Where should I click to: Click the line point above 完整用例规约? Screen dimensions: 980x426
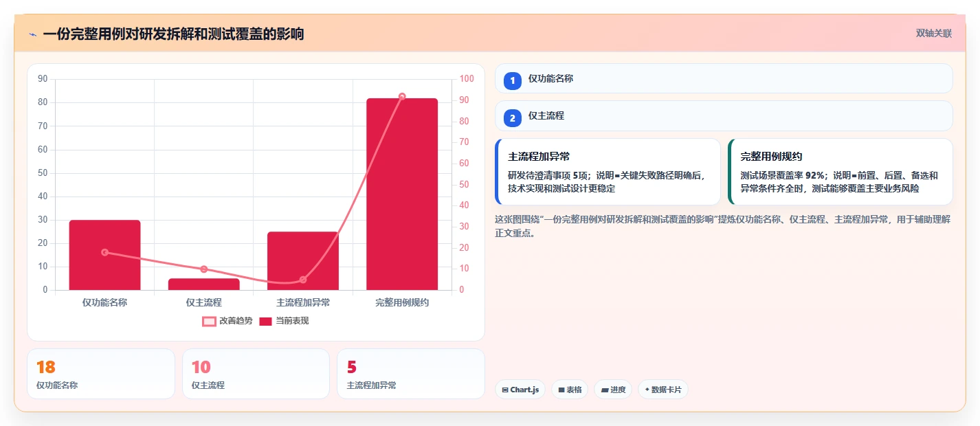point(402,97)
